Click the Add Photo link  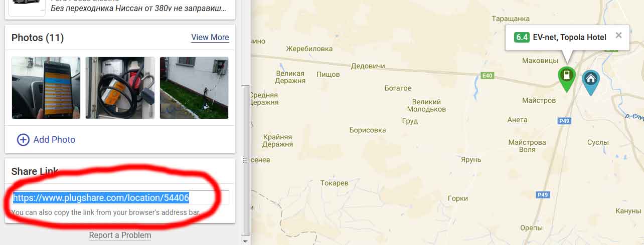click(54, 140)
